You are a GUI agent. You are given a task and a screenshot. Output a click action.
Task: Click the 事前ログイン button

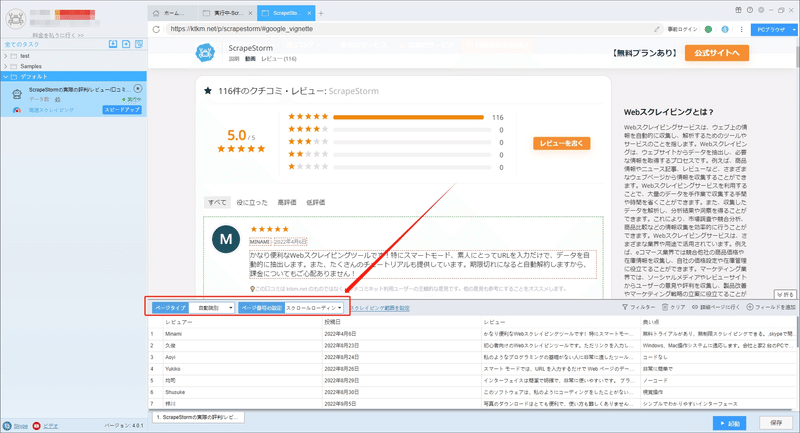pyautogui.click(x=682, y=29)
